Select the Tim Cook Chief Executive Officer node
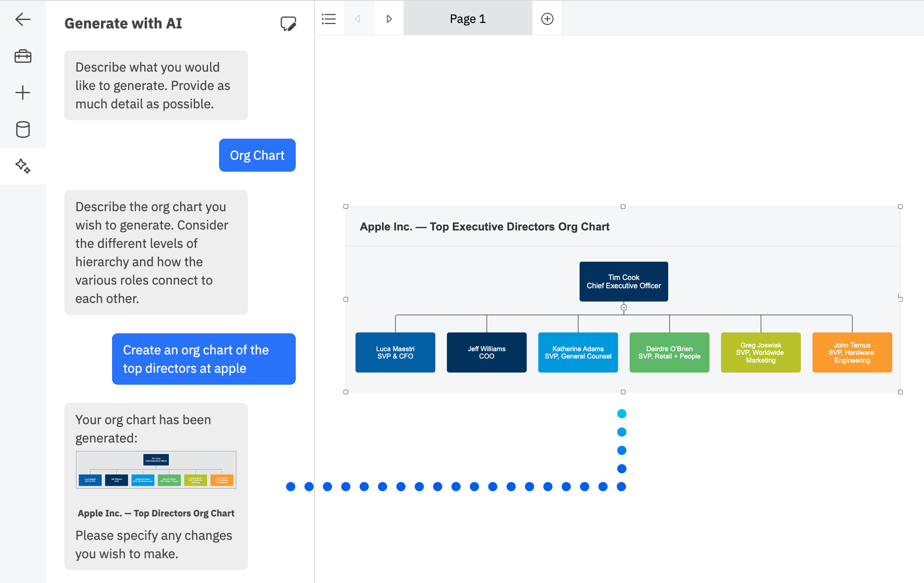The image size is (924, 583). [623, 281]
